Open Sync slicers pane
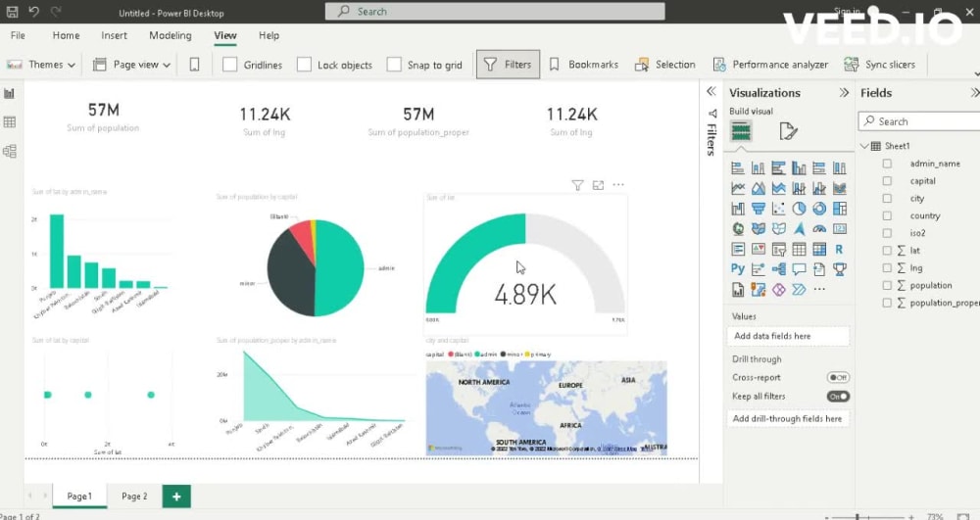980x520 pixels. coord(879,65)
